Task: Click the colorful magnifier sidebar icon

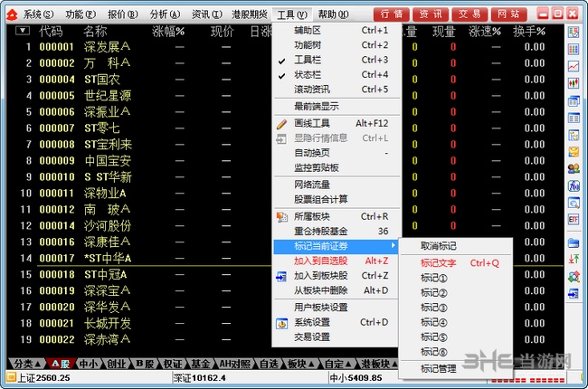Action: pos(574,277)
